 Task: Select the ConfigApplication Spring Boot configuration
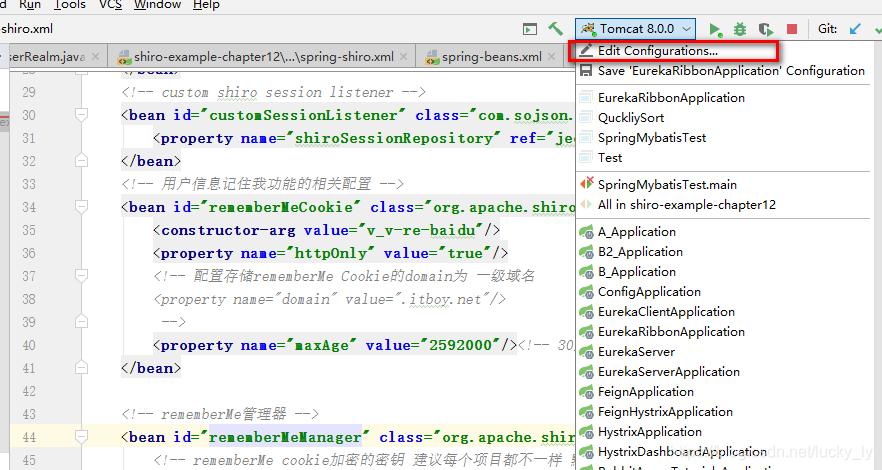pyautogui.click(x=649, y=292)
